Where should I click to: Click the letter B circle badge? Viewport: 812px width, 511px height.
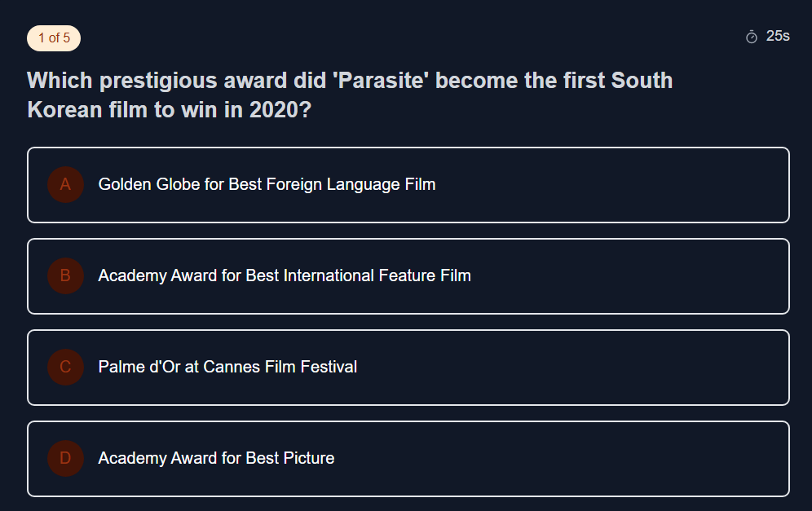coord(65,276)
